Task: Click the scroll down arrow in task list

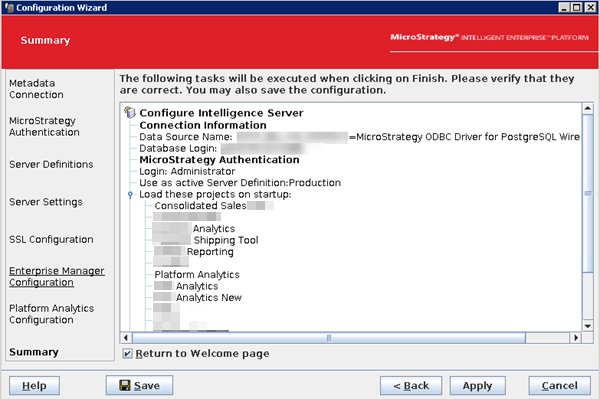Action: [x=588, y=326]
